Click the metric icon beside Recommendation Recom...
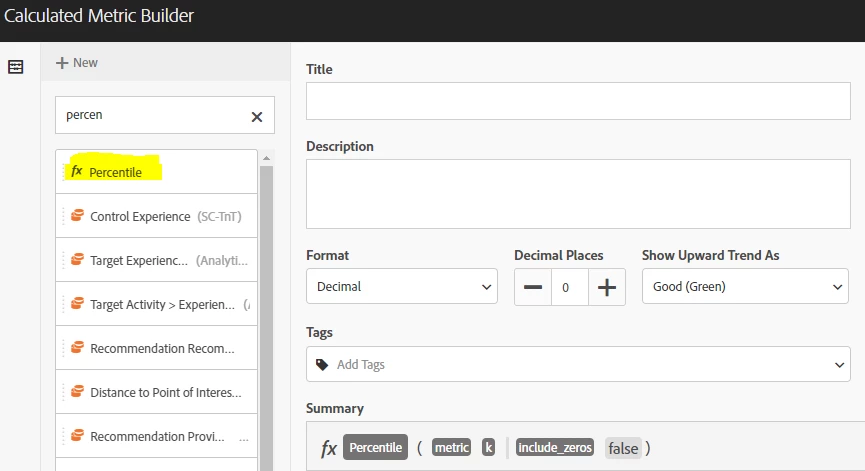 pyautogui.click(x=77, y=347)
